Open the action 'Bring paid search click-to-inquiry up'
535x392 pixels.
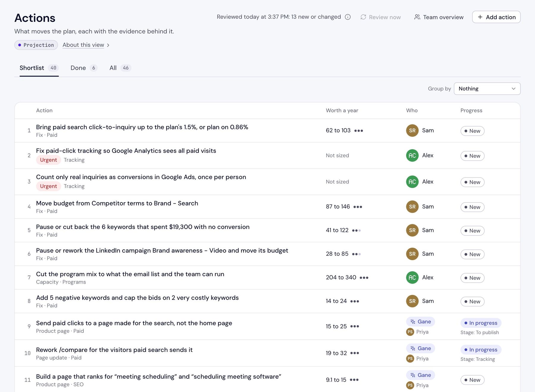click(x=142, y=127)
